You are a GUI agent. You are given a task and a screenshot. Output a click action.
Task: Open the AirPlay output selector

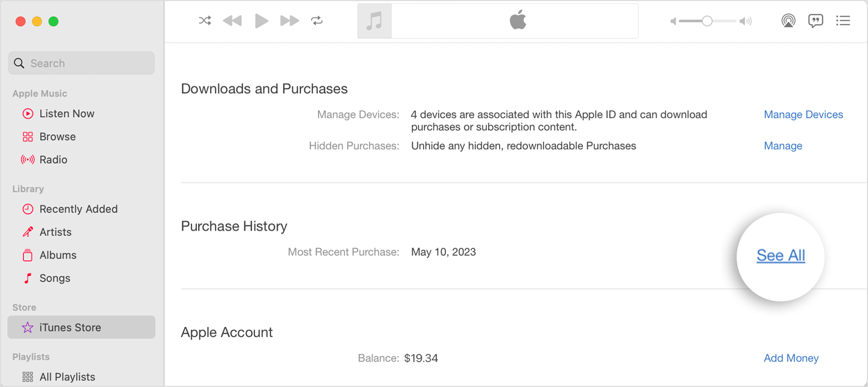[x=788, y=21]
